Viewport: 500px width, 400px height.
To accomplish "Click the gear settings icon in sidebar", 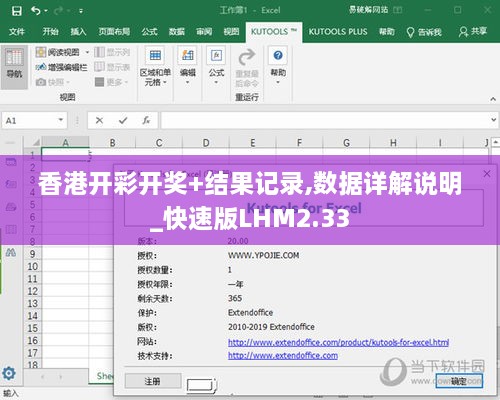I will [9, 373].
